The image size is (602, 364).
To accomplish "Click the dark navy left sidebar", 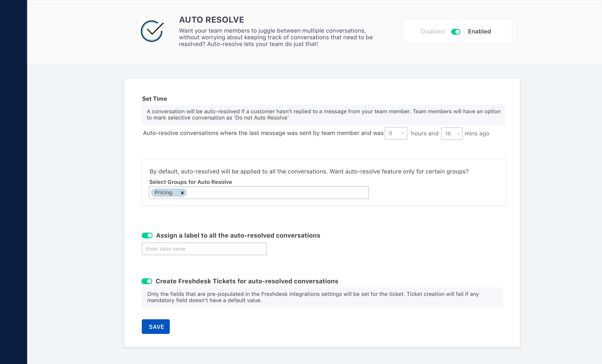I will pos(13,182).
